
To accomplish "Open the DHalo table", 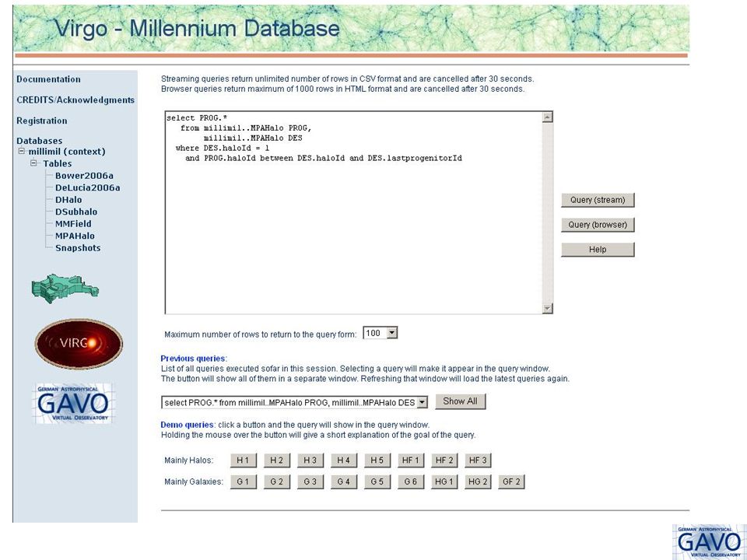I will coord(68,200).
